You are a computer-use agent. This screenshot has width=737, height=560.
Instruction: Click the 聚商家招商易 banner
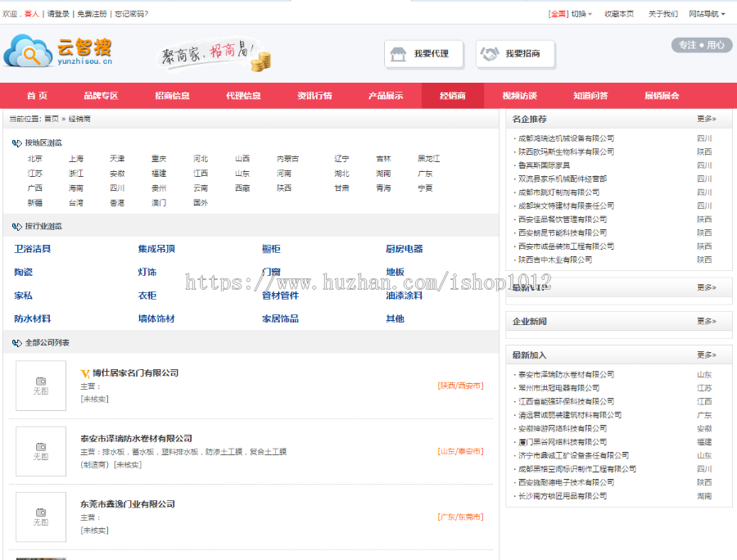click(215, 55)
